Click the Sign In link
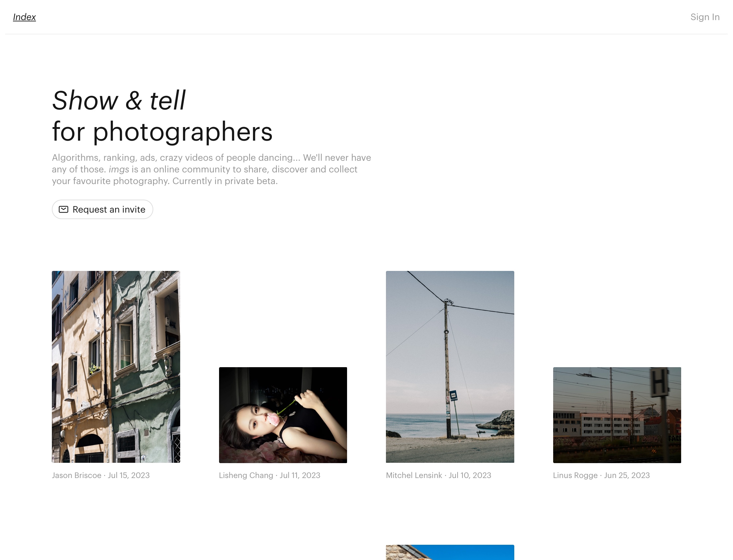 click(x=705, y=17)
